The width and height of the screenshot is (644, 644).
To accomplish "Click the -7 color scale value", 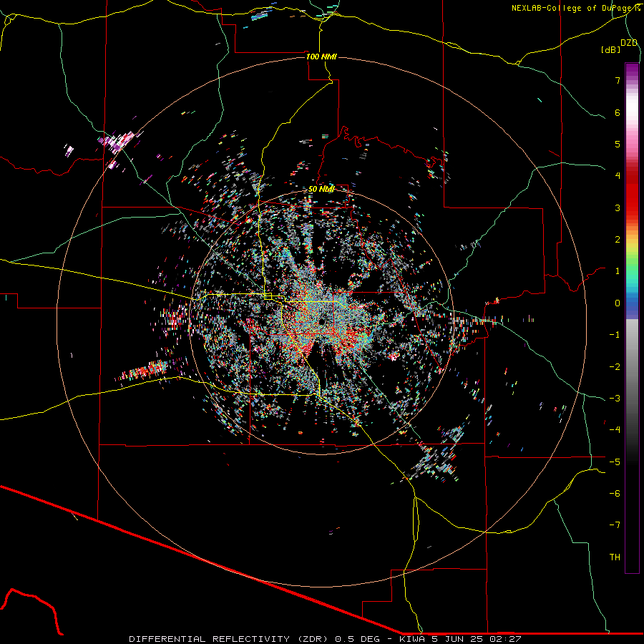I will coord(615,525).
